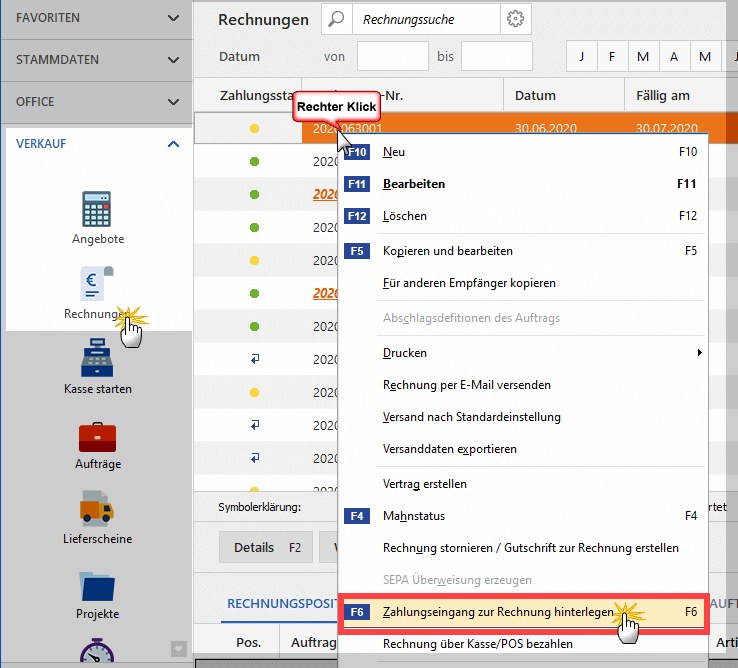738x668 pixels.
Task: Select Für anderen Empfänger kopieren
Action: tap(523, 283)
